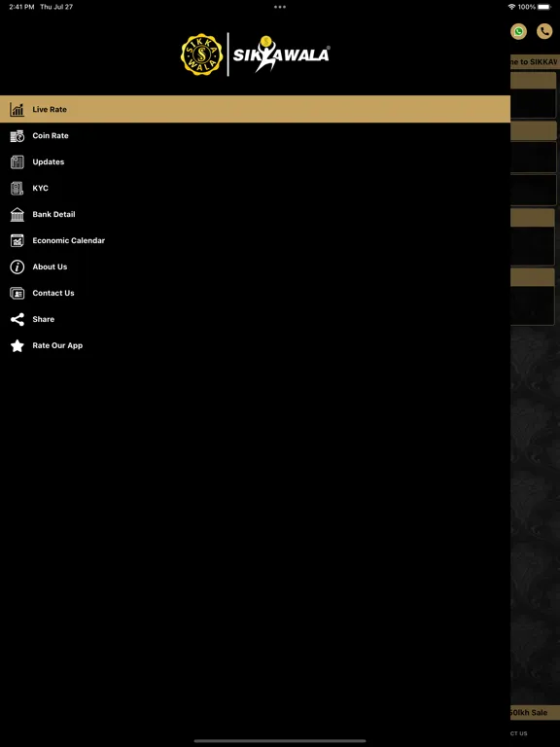Tap the Wi-Fi status icon
Viewport: 560px width, 747px height.
(x=512, y=7)
